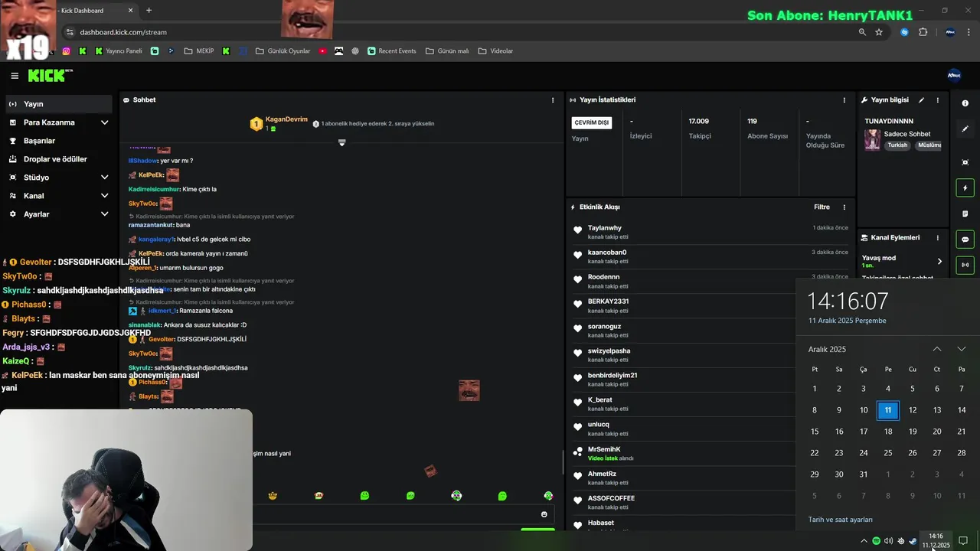Image resolution: width=980 pixels, height=551 pixels.
Task: Click the info icon in right rail
Action: click(965, 103)
